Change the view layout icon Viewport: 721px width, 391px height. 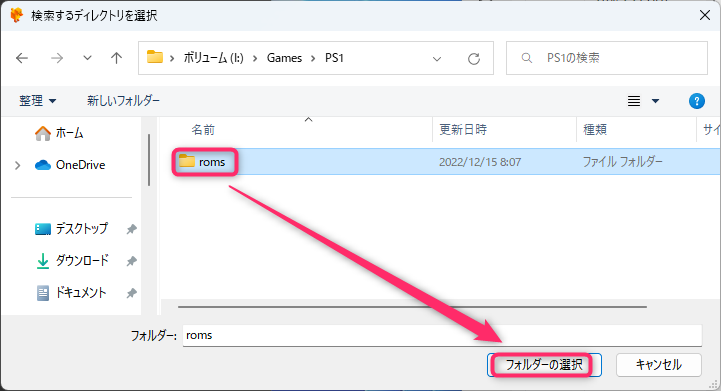634,101
